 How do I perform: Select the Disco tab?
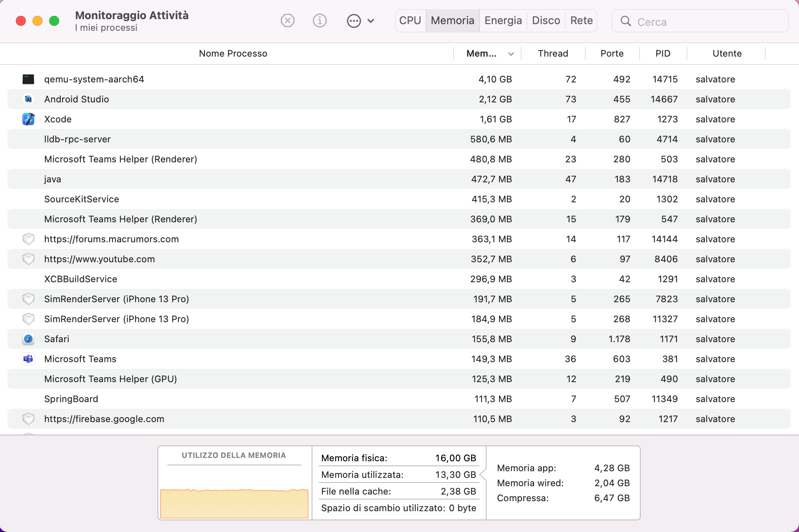(x=546, y=20)
